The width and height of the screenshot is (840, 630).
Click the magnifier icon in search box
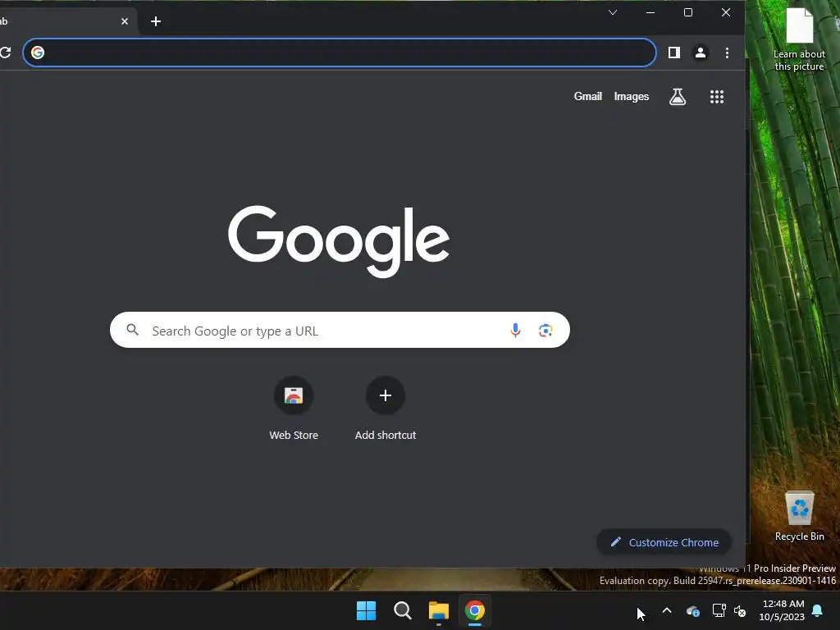[x=132, y=330]
